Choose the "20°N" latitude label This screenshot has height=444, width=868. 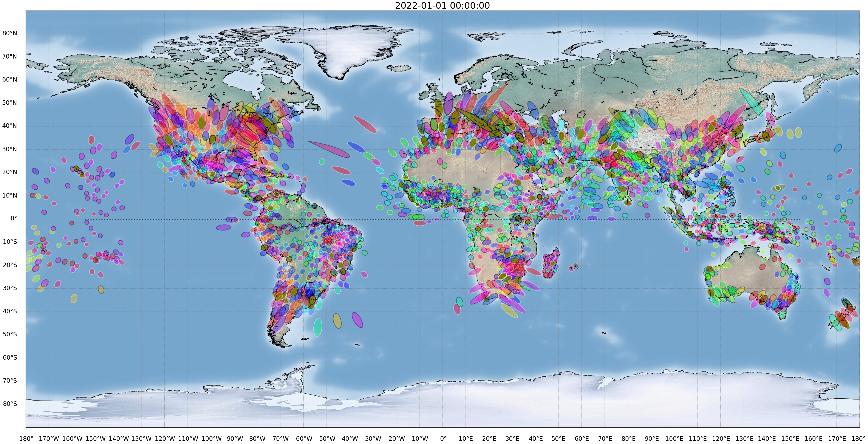tap(10, 172)
